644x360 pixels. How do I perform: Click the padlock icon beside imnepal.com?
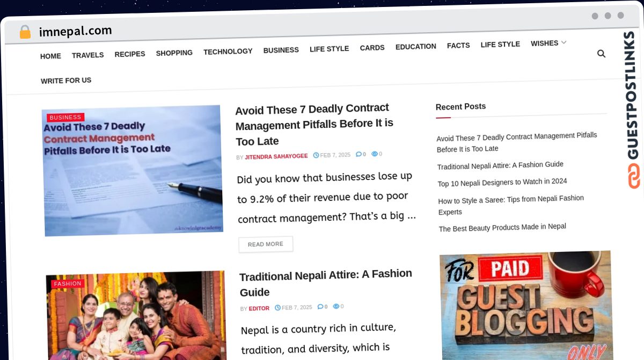click(x=25, y=32)
